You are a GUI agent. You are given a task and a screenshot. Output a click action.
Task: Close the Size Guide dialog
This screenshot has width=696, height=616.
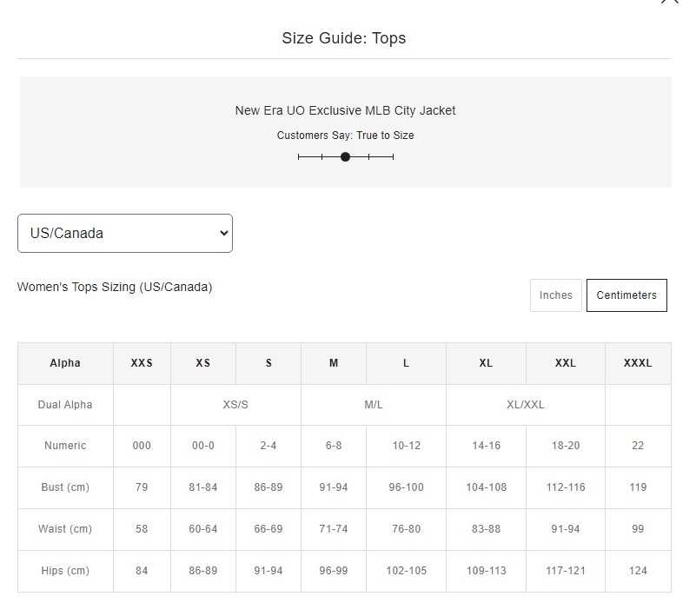[669, 3]
